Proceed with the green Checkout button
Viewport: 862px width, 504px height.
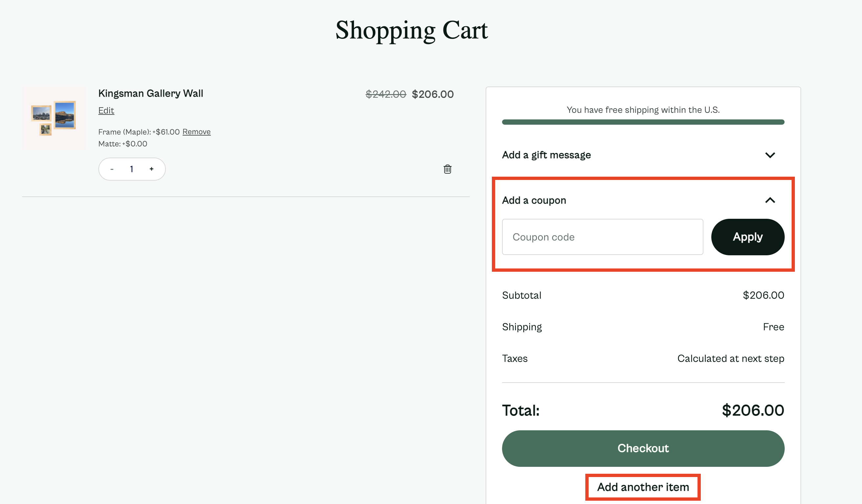tap(643, 448)
